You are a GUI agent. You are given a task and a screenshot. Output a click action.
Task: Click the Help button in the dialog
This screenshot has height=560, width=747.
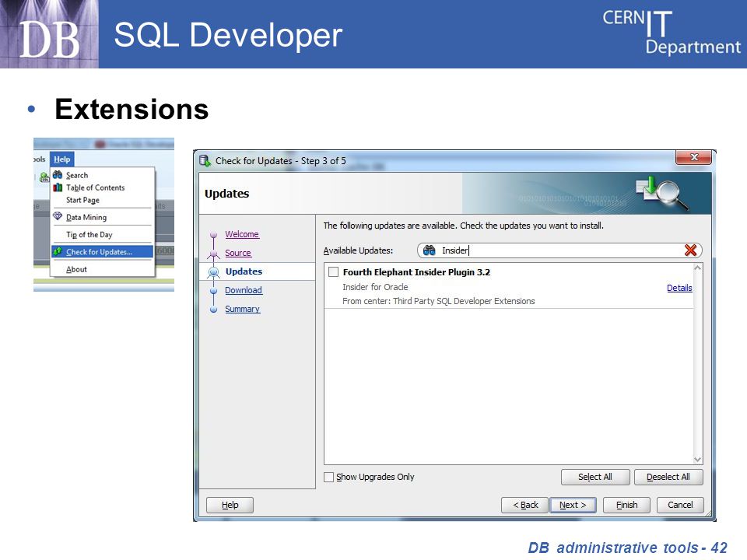[x=230, y=505]
